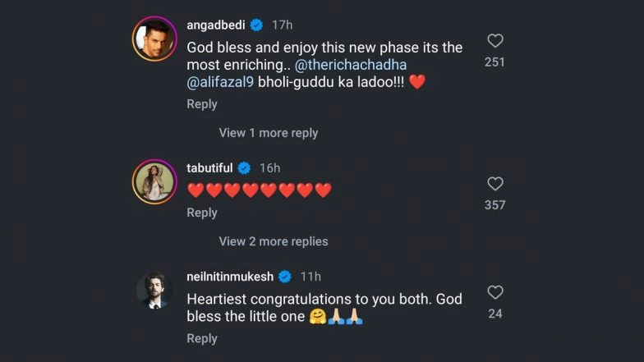Viewport: 644px width, 362px height.
Task: Expand 'View 2 more replies' thread
Action: click(273, 241)
